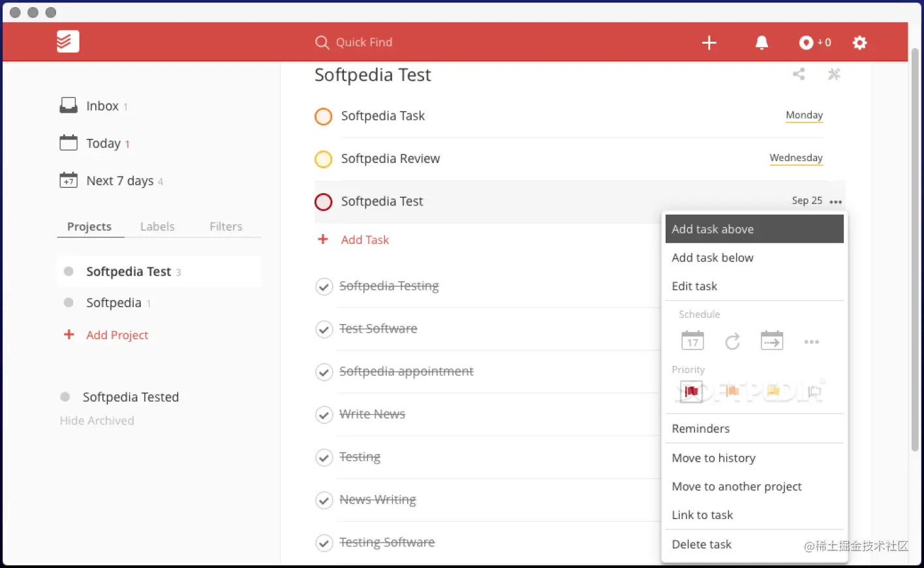
Task: Click the plus icon to add a task
Action: point(709,42)
